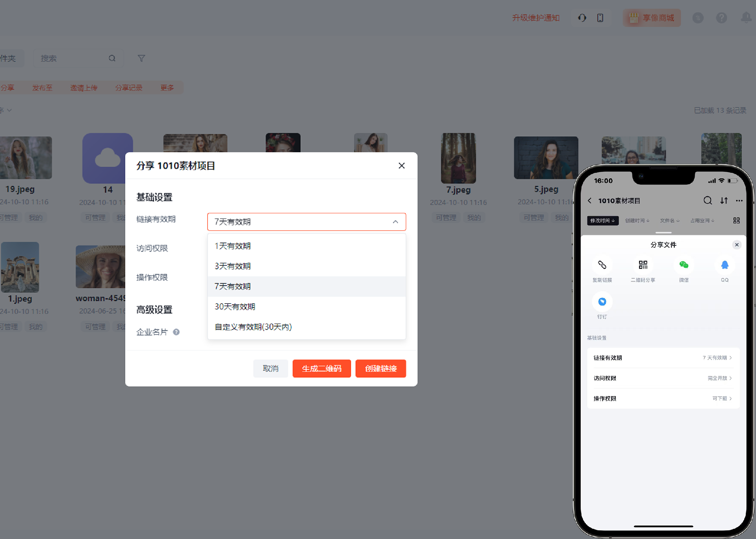The height and width of the screenshot is (539, 756).
Task: Select 3天有效期 option
Action: [x=306, y=266]
